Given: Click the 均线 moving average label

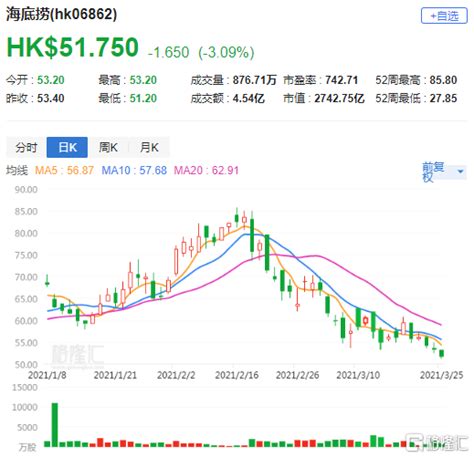Looking at the screenshot, I should point(17,170).
